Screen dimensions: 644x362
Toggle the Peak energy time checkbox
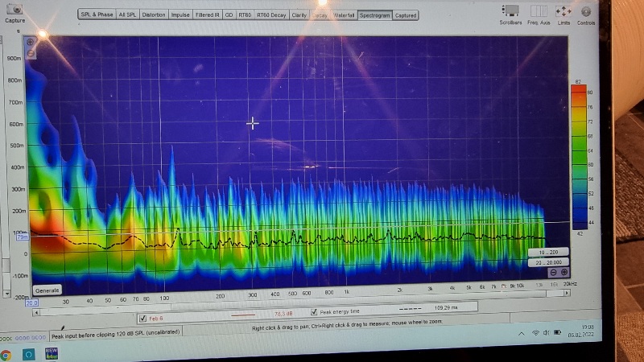coord(314,312)
